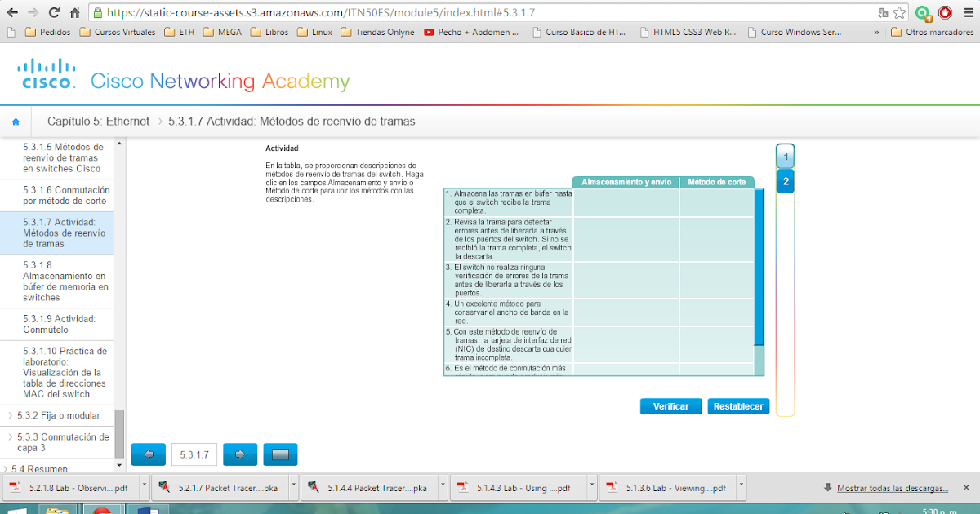Click the red stop-hand adblock extension icon
980x514 pixels.
946,13
